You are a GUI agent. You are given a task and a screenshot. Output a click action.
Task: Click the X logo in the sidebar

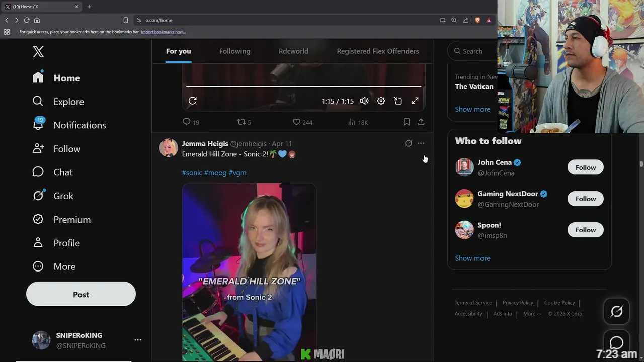tap(38, 51)
